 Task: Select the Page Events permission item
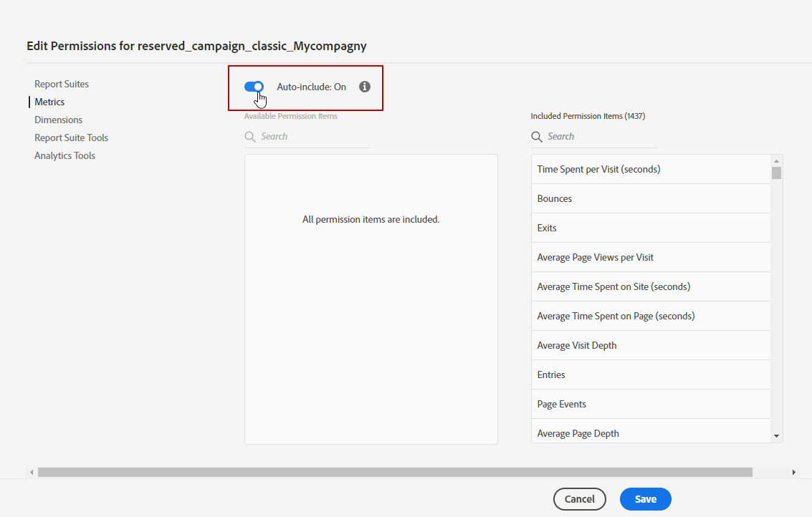(x=651, y=404)
